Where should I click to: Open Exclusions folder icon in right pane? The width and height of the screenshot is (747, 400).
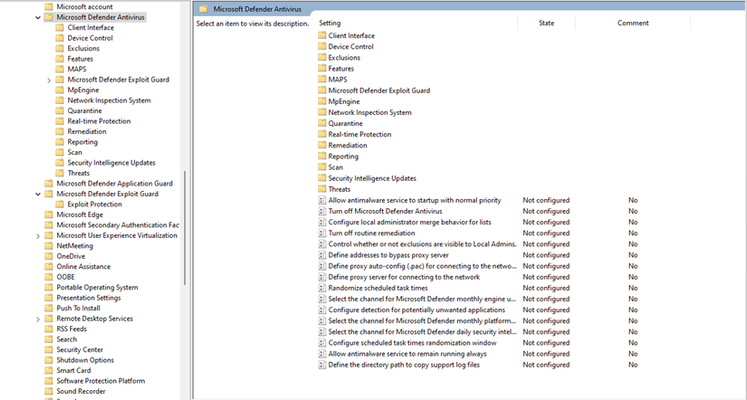pyautogui.click(x=322, y=58)
